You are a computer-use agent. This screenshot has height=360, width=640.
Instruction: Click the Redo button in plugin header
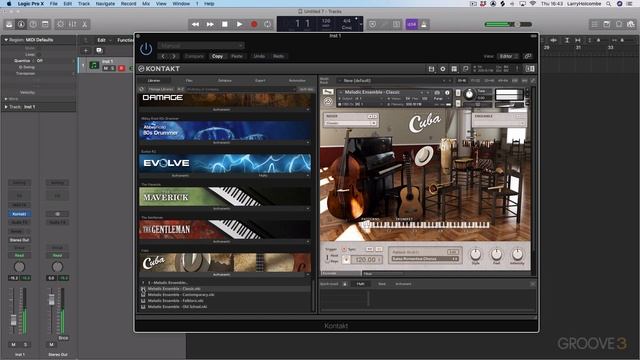pyautogui.click(x=278, y=56)
